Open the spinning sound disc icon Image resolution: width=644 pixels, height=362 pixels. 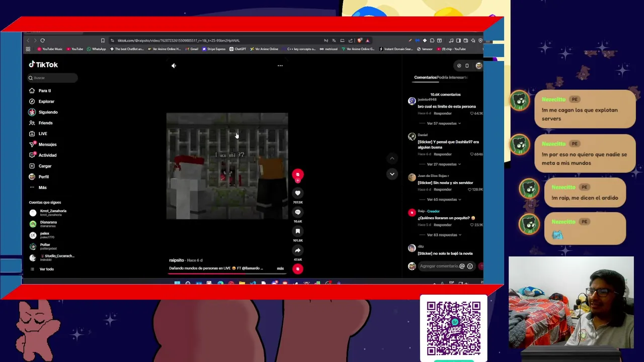(298, 269)
